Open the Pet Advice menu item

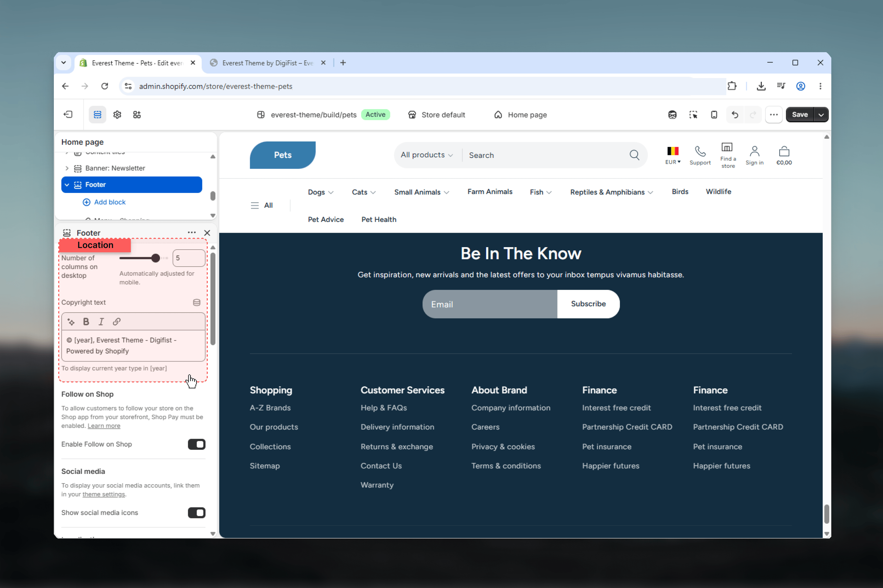click(326, 219)
